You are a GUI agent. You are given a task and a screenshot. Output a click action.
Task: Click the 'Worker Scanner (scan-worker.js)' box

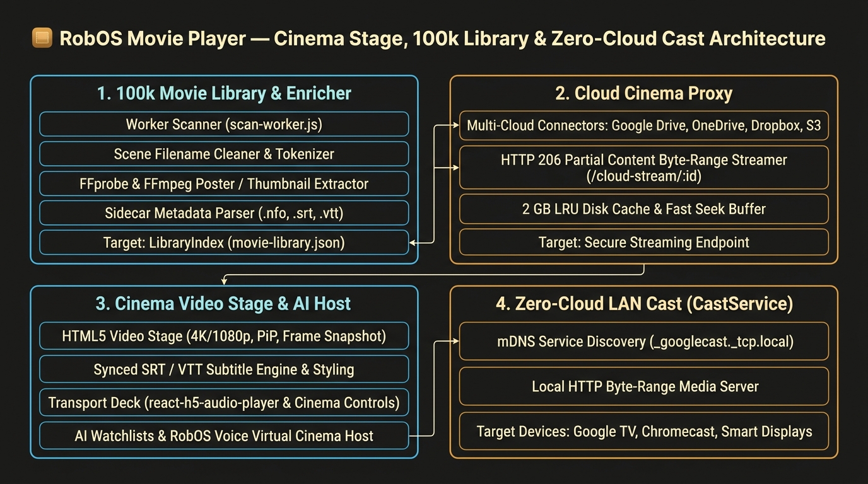coord(224,124)
